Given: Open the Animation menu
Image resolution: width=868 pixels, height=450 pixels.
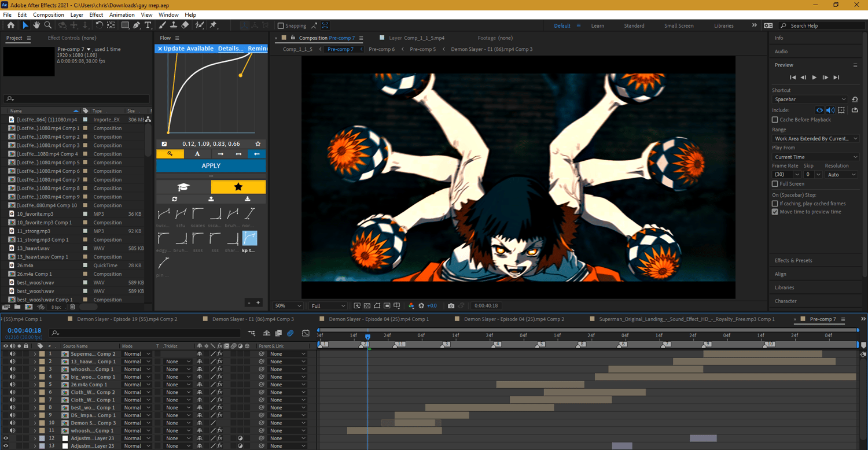Looking at the screenshot, I should 122,14.
